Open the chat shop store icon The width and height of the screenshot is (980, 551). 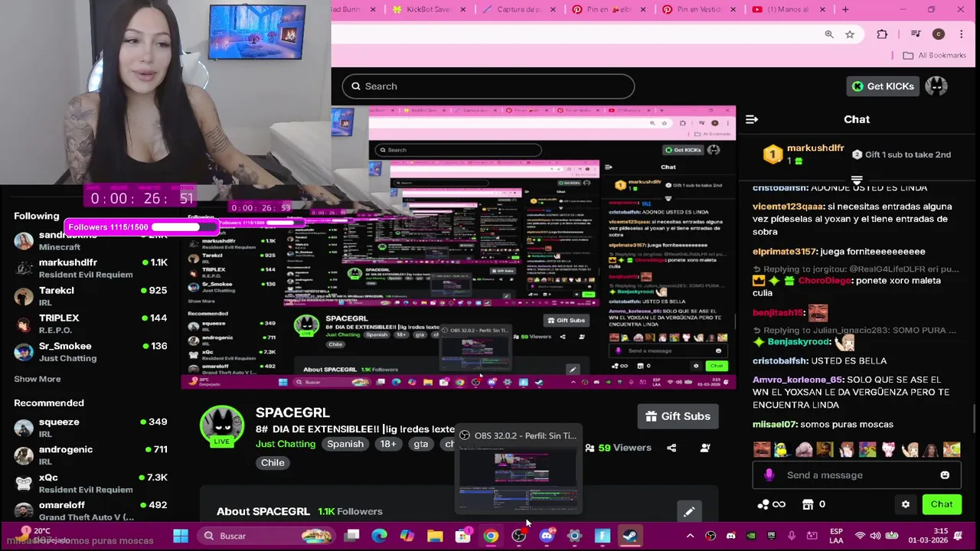pyautogui.click(x=808, y=504)
